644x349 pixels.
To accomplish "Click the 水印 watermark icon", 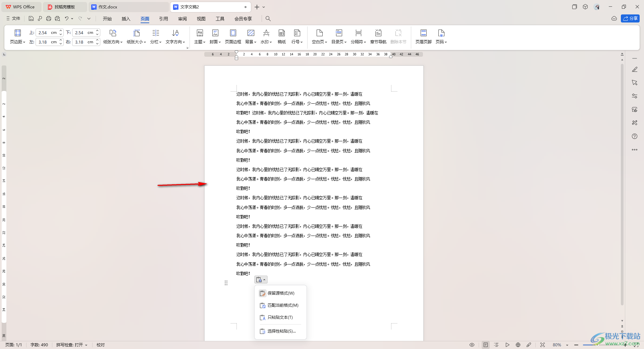I will (x=266, y=33).
